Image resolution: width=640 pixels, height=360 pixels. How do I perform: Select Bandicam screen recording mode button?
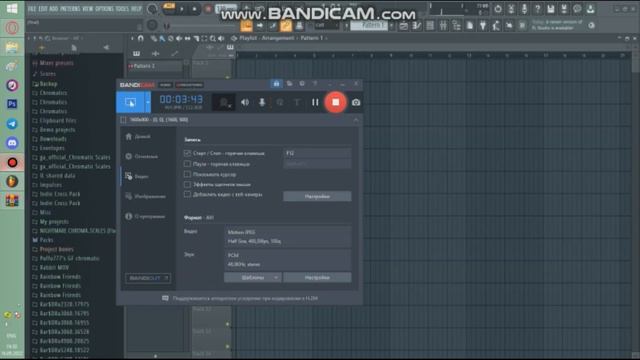click(x=130, y=102)
